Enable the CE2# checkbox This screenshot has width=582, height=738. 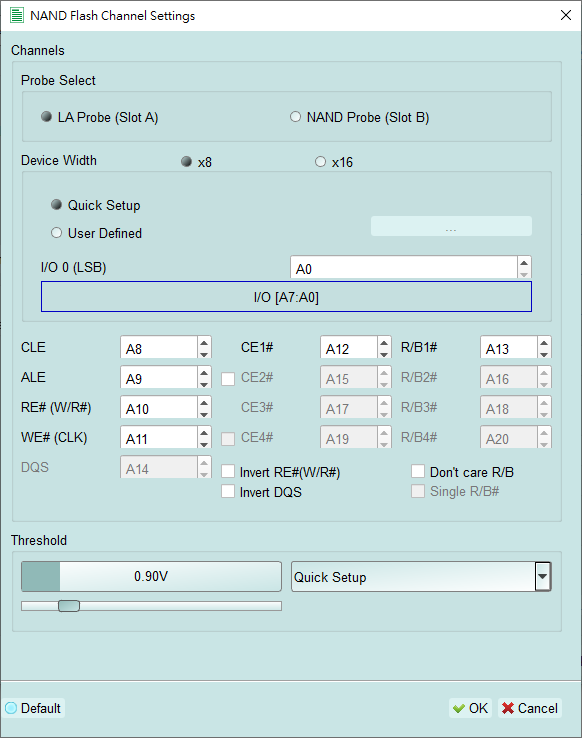pyautogui.click(x=228, y=379)
